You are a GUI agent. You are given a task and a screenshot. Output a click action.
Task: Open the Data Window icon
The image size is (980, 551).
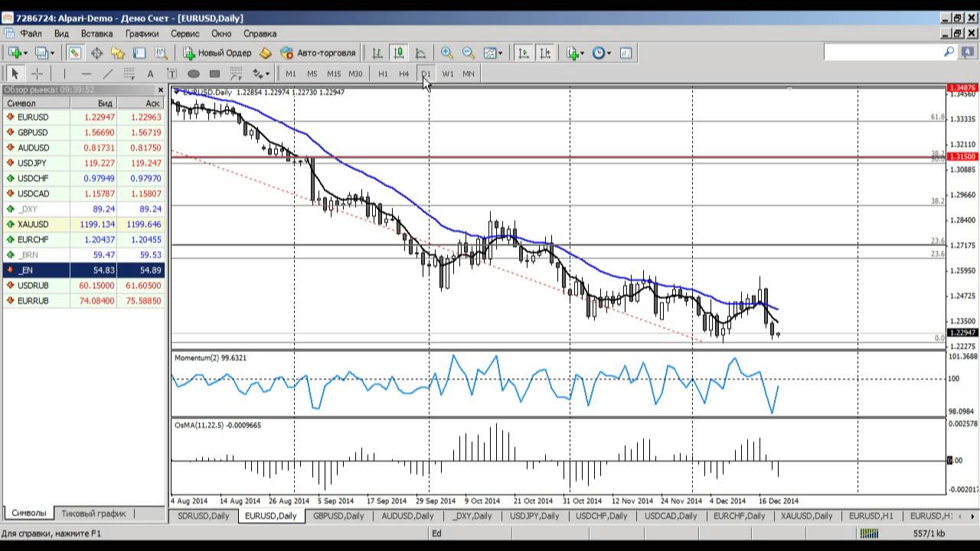pos(96,53)
